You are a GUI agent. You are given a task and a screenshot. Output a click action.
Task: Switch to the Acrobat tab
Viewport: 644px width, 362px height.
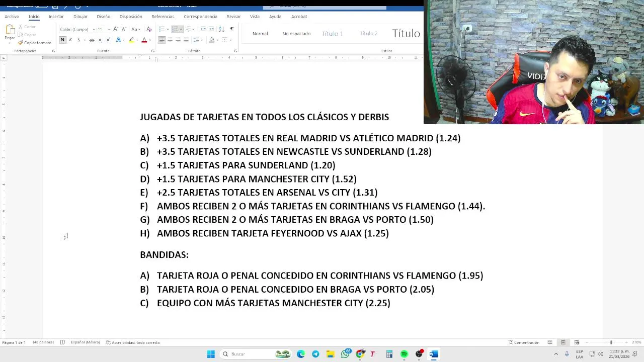[299, 17]
